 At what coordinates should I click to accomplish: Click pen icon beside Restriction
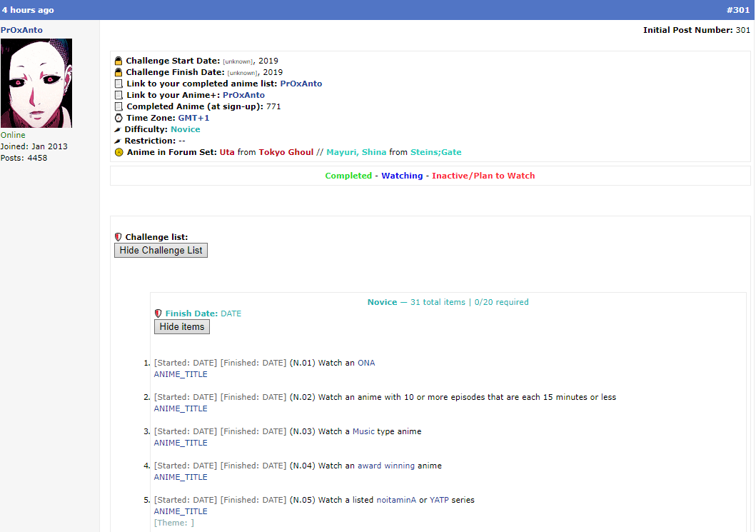coord(117,141)
